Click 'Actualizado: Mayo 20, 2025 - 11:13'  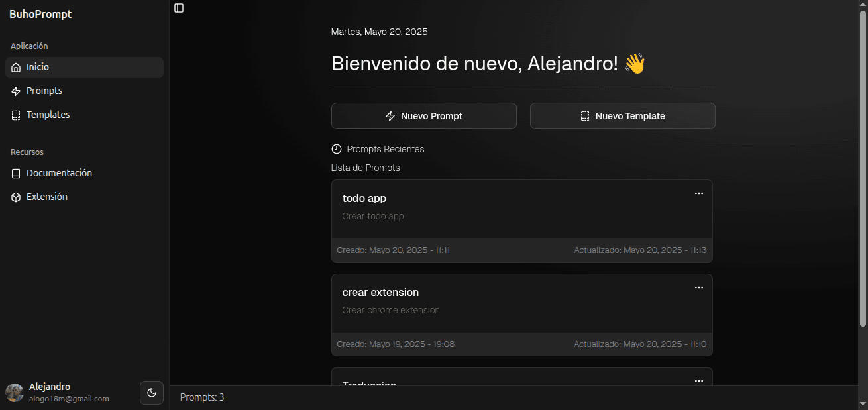coord(640,250)
